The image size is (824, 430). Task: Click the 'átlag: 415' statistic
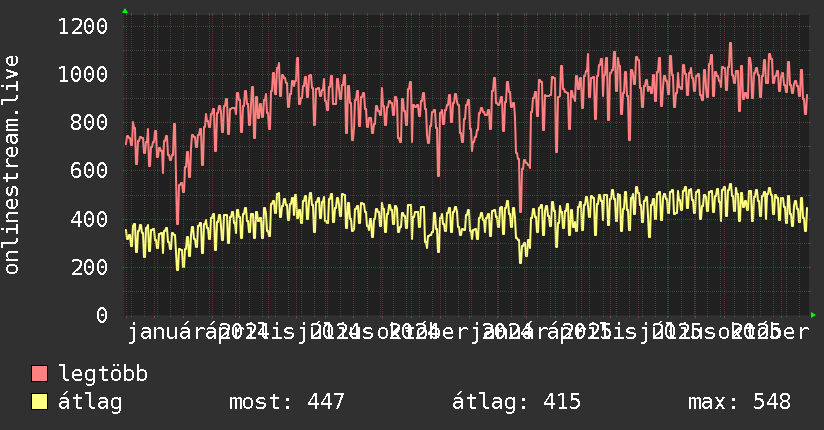pyautogui.click(x=517, y=402)
